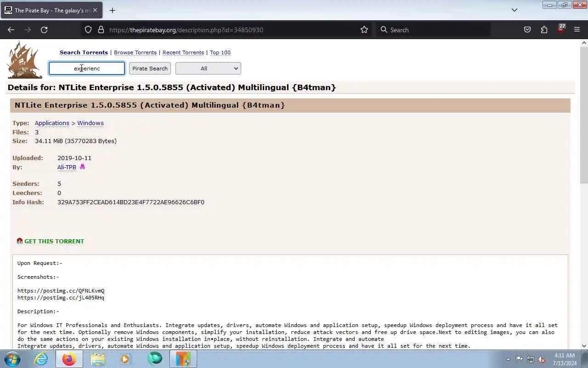Click into the torrent search input field

[87, 69]
